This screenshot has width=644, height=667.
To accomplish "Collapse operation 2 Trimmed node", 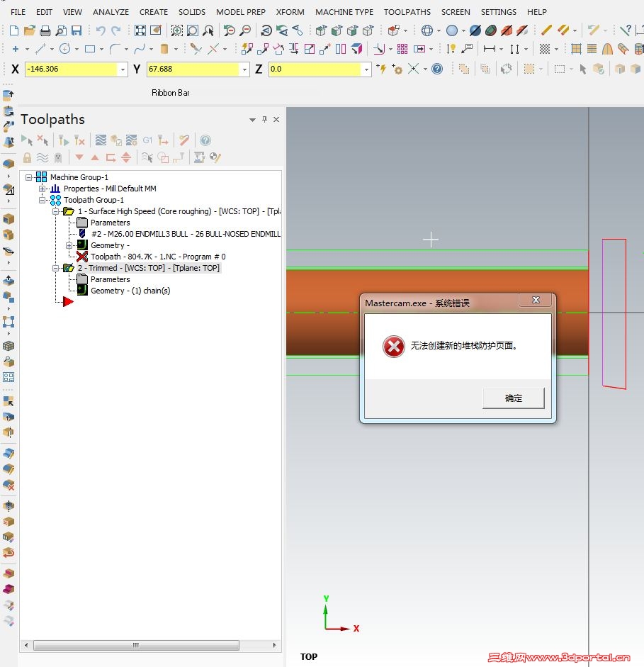I will point(55,268).
